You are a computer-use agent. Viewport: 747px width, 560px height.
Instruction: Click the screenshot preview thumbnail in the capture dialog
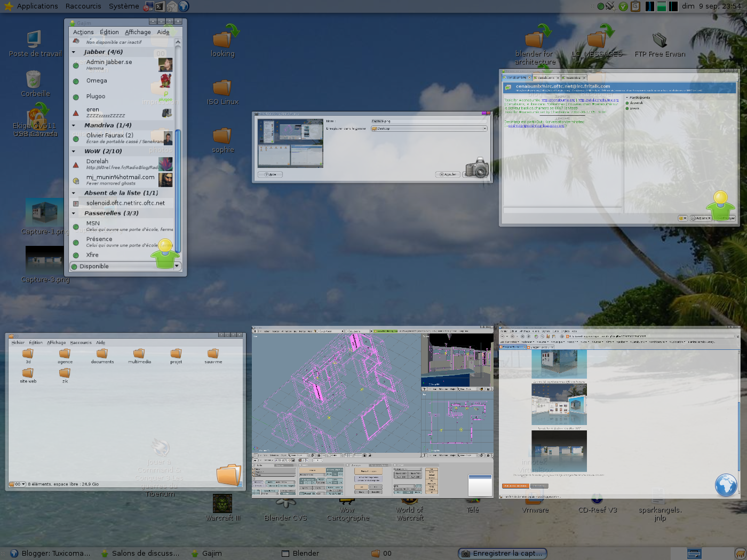click(x=290, y=143)
